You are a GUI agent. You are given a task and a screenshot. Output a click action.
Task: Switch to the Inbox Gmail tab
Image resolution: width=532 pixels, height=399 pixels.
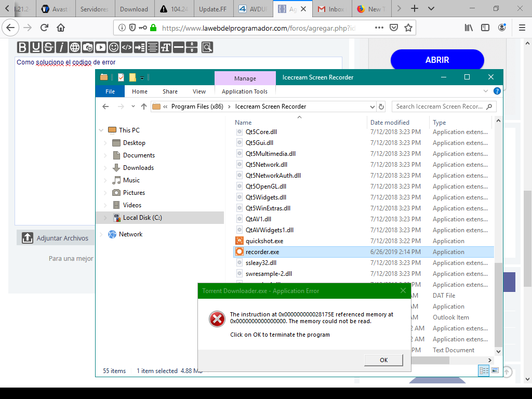coord(331,9)
